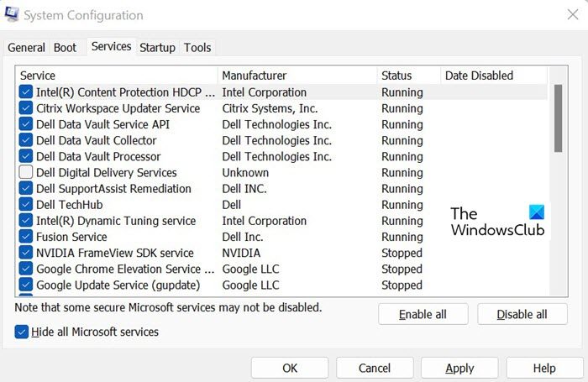Screen dimensions: 588x382
Task: Select the NVIDIA manufacturer cell
Action: click(241, 253)
